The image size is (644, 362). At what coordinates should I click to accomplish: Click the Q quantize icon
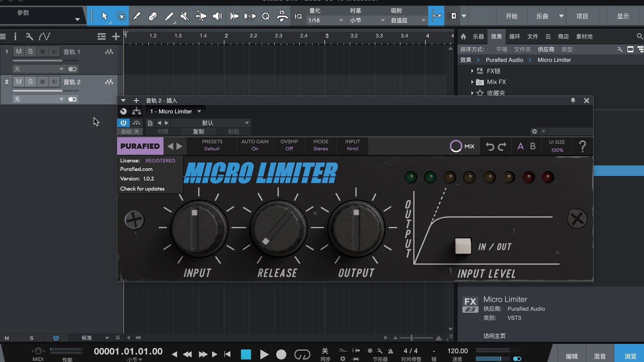click(x=266, y=16)
